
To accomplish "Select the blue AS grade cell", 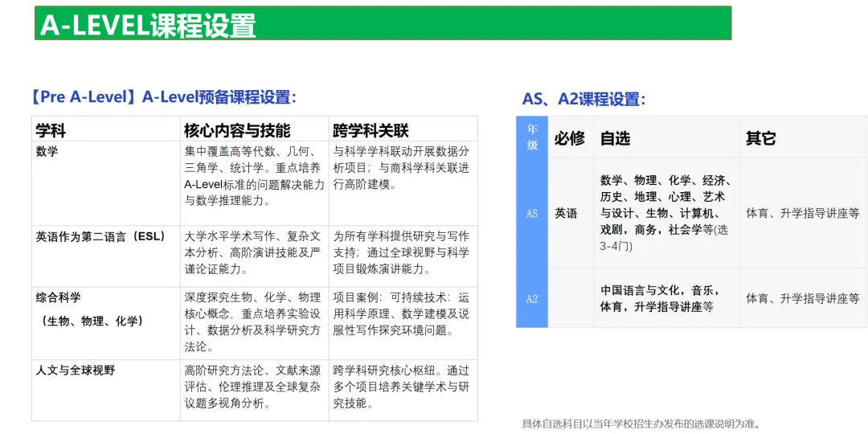I will [x=532, y=214].
